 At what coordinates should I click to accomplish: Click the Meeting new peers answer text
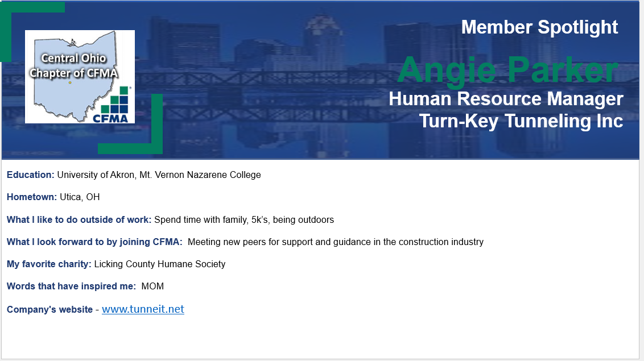(336, 242)
